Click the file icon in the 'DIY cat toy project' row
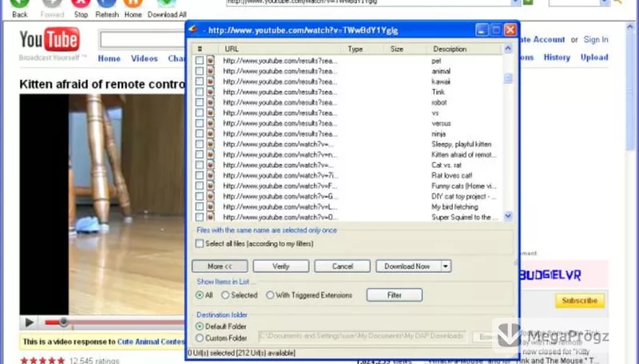Viewport: 639px width, 364px height. [x=210, y=196]
